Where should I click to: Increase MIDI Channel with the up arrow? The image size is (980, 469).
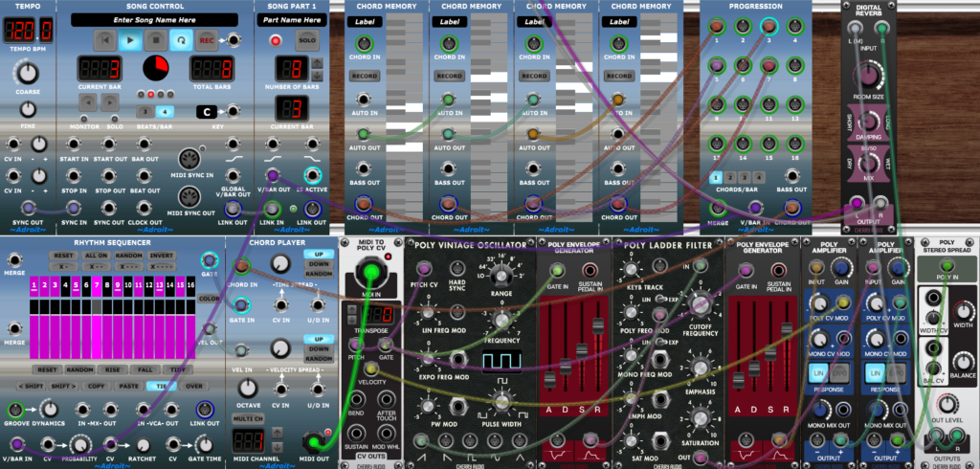(278, 432)
